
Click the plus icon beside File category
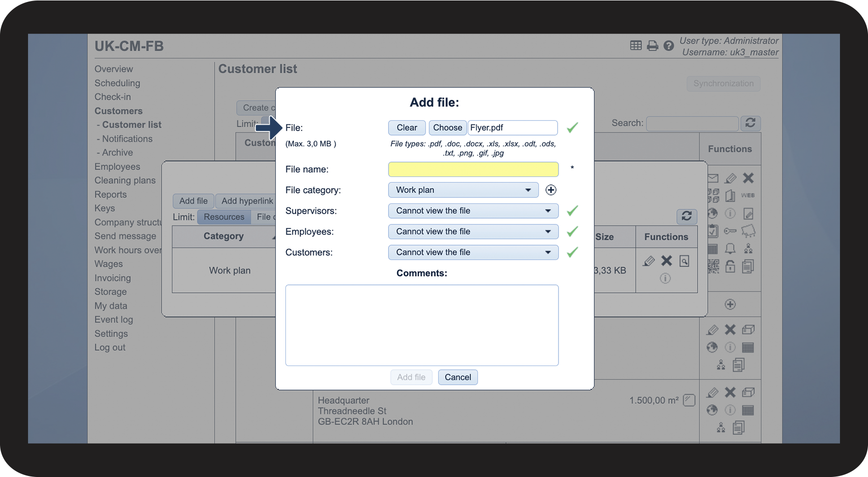(551, 190)
